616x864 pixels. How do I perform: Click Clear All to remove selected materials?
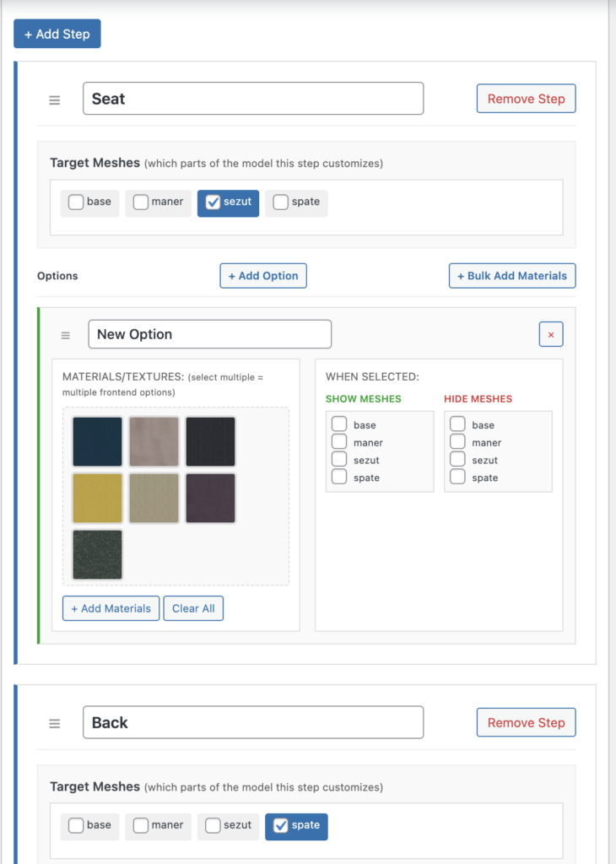193,608
